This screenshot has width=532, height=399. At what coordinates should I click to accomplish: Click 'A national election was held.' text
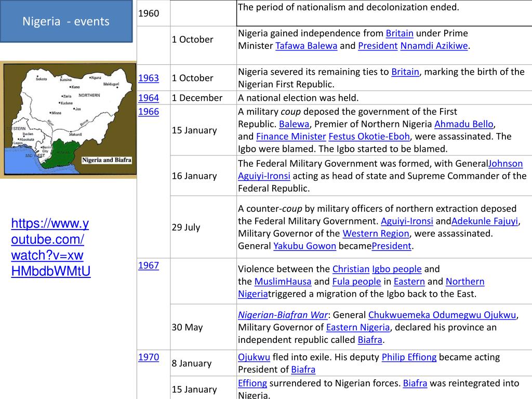click(298, 98)
